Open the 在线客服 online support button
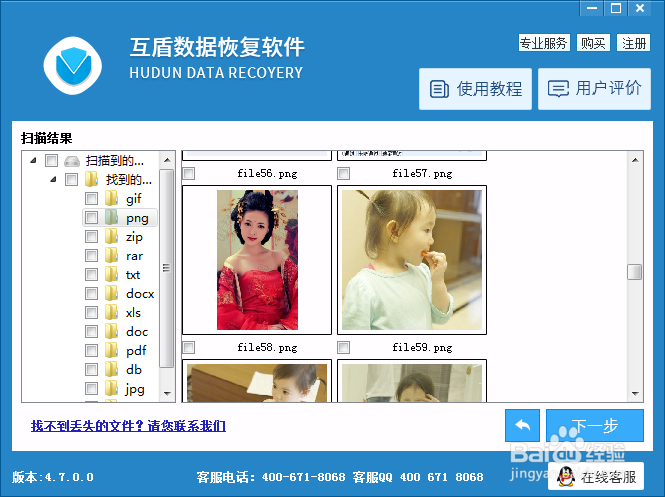The image size is (665, 497). pyautogui.click(x=595, y=477)
